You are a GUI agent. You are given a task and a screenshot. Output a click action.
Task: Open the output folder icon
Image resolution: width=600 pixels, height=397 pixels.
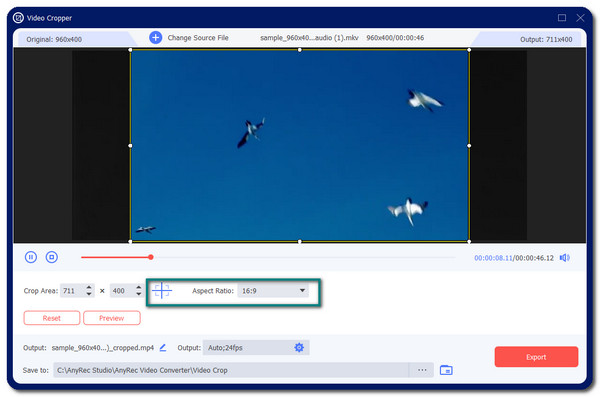[446, 370]
